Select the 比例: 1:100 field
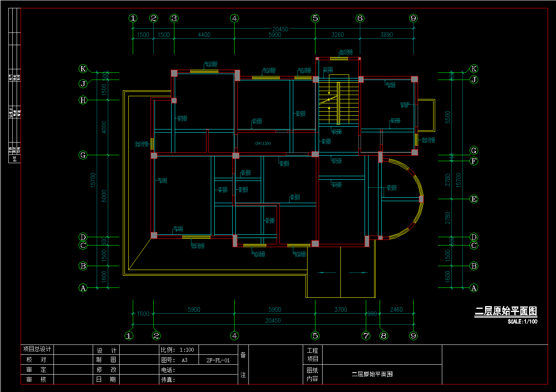 pyautogui.click(x=178, y=350)
